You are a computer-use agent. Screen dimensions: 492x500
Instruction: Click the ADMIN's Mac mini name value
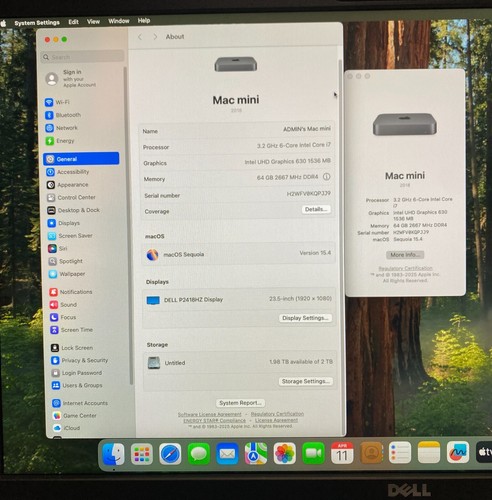[x=307, y=129]
